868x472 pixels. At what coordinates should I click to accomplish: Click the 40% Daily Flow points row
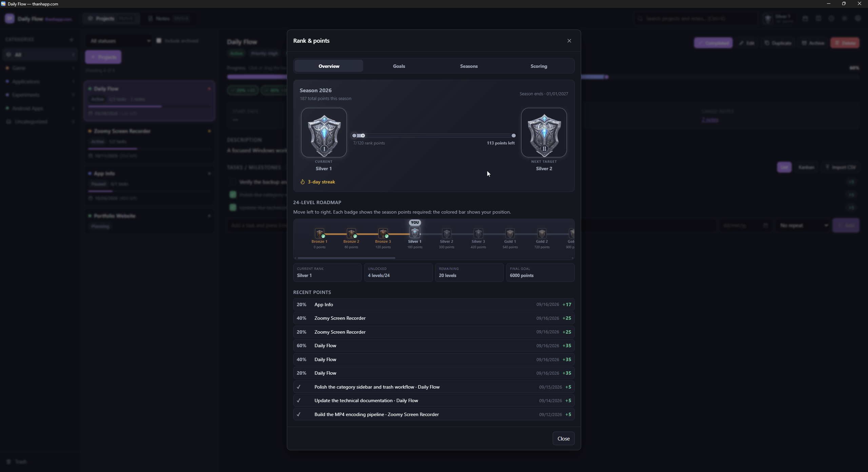click(x=434, y=359)
